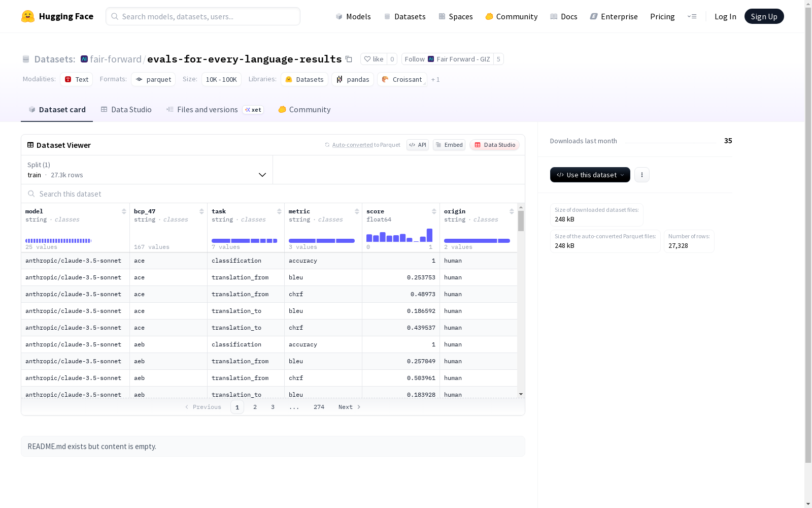Switch to the Dataset card tab
Viewport: 812px width, 508px height.
pos(57,109)
